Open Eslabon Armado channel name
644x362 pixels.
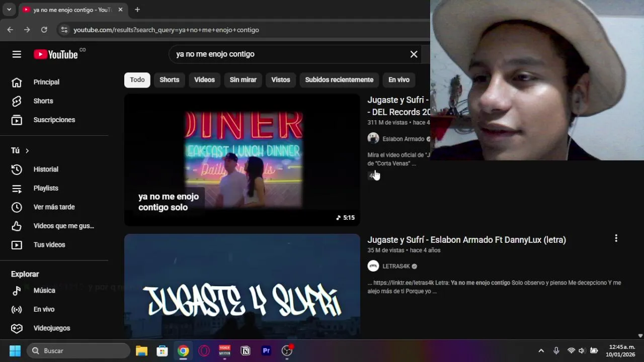pyautogui.click(x=403, y=139)
